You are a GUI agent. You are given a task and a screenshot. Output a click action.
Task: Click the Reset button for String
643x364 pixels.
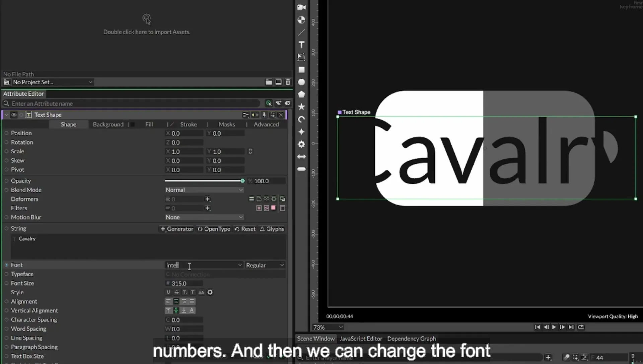coord(245,229)
